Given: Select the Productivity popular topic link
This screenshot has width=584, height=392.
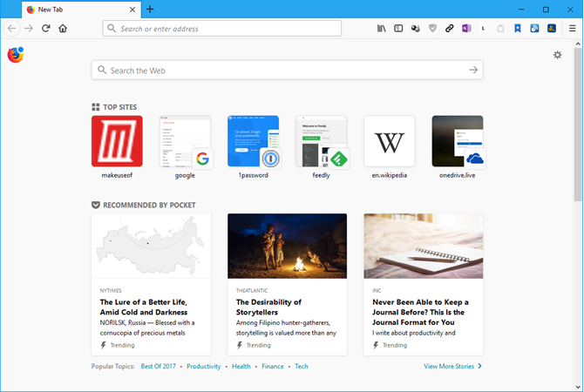Looking at the screenshot, I should click(x=203, y=367).
